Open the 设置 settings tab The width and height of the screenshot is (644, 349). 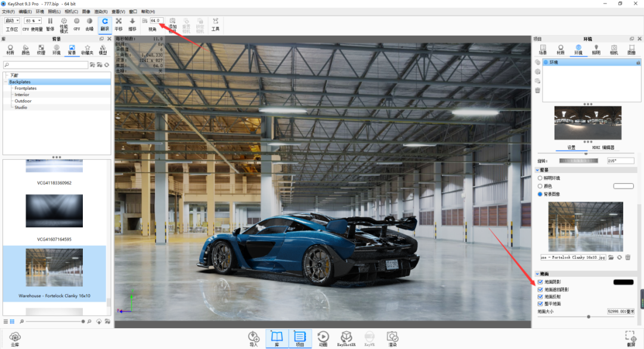[571, 147]
